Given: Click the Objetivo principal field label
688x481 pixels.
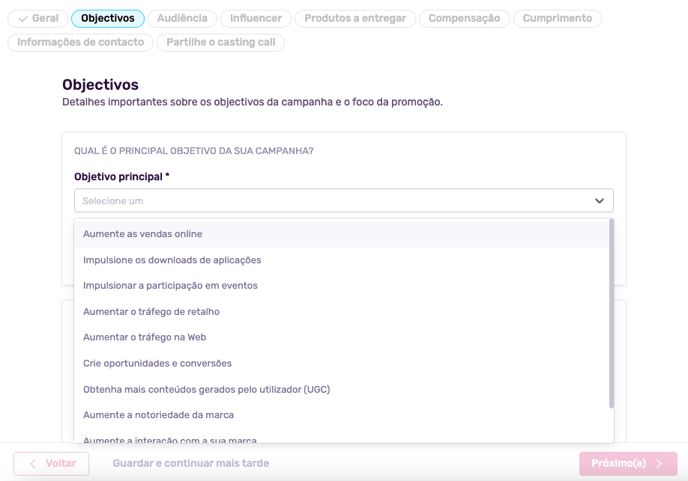Looking at the screenshot, I should point(122,177).
